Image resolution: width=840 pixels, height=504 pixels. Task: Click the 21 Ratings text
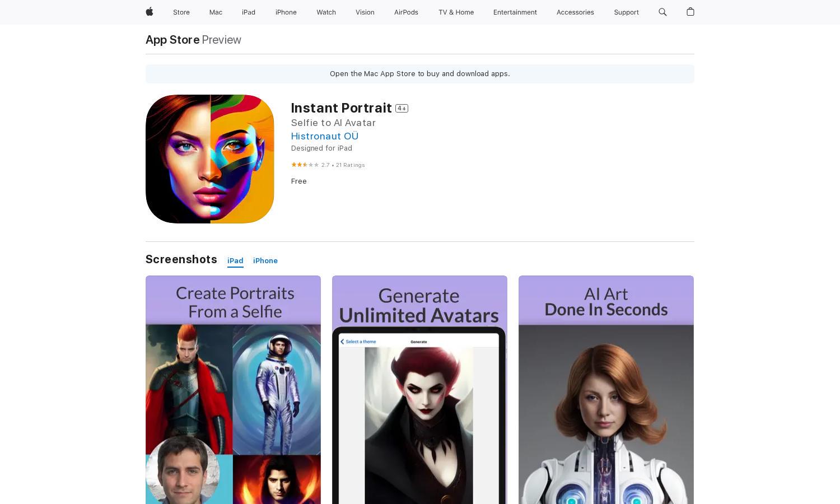point(350,165)
